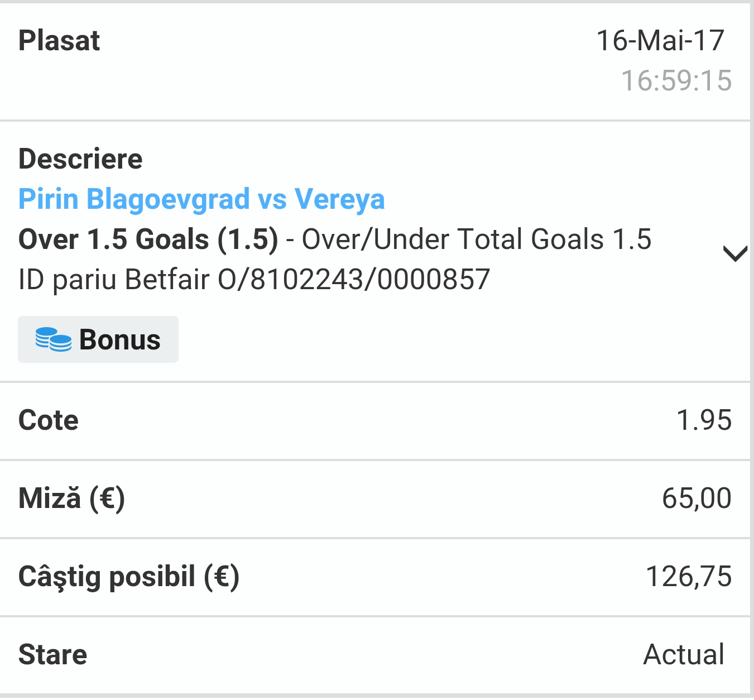Select the Bonus badge label
The height and width of the screenshot is (700, 754).
coord(98,339)
